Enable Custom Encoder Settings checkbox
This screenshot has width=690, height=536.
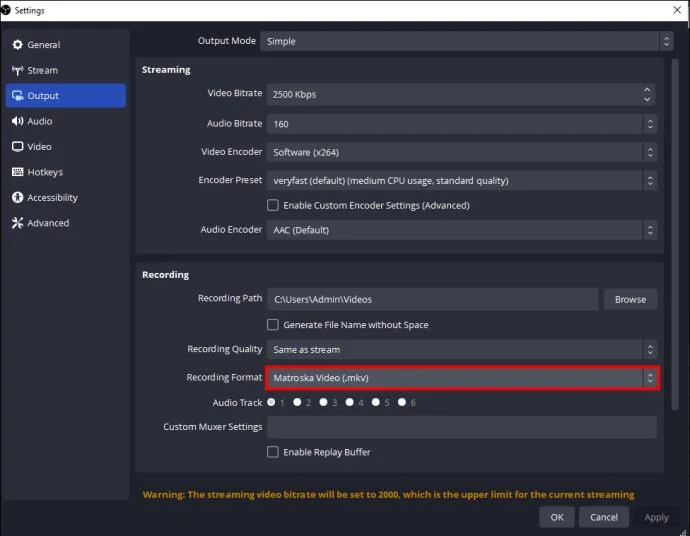pos(273,205)
